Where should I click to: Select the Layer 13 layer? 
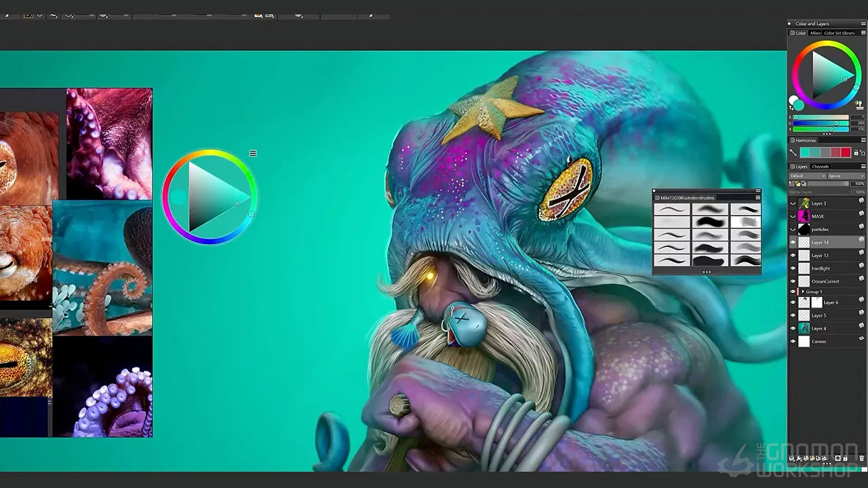pyautogui.click(x=827, y=256)
